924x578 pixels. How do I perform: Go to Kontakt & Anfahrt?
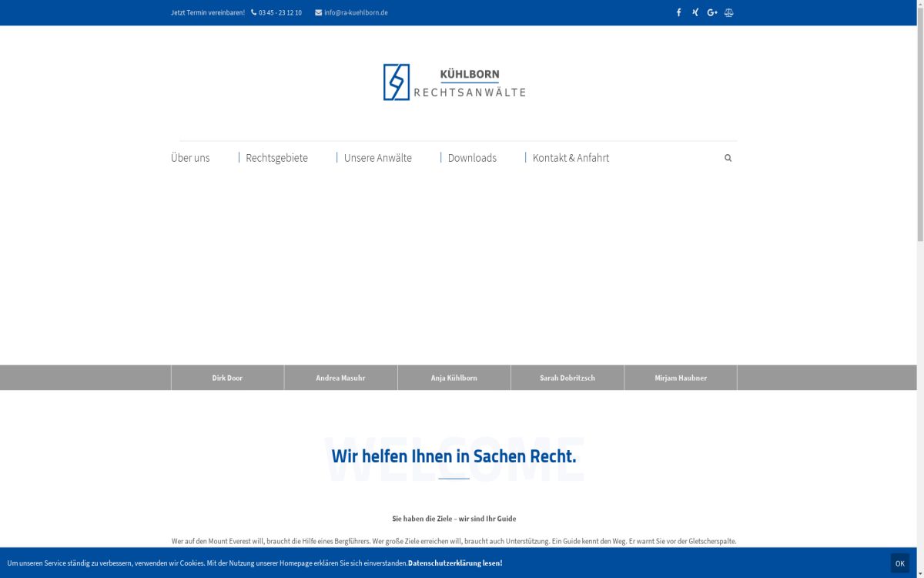(x=571, y=158)
